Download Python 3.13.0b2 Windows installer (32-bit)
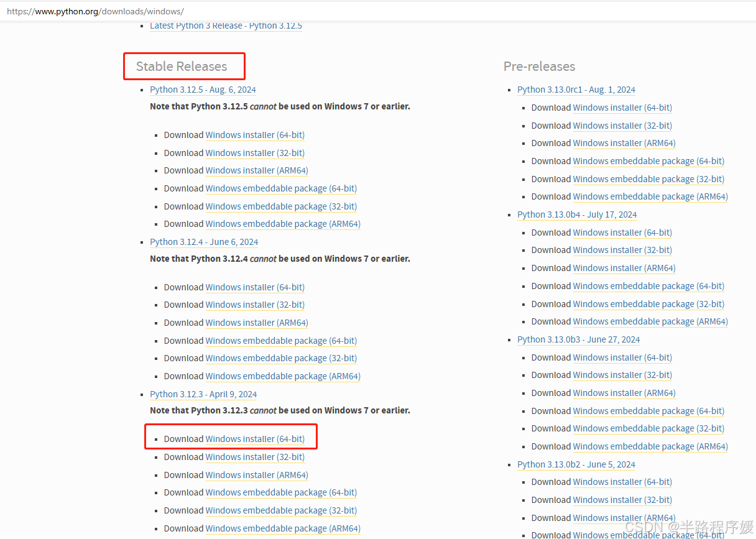 click(622, 500)
